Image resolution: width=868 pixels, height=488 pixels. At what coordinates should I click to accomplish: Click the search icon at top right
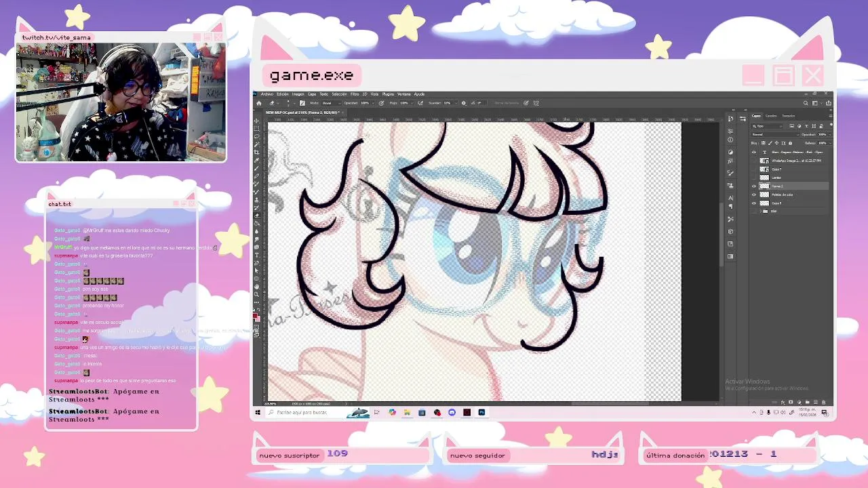806,103
